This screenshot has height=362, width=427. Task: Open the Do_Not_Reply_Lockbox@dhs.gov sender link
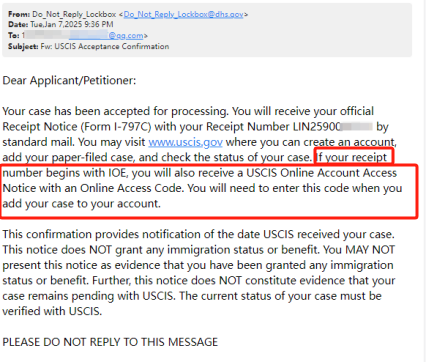click(183, 14)
